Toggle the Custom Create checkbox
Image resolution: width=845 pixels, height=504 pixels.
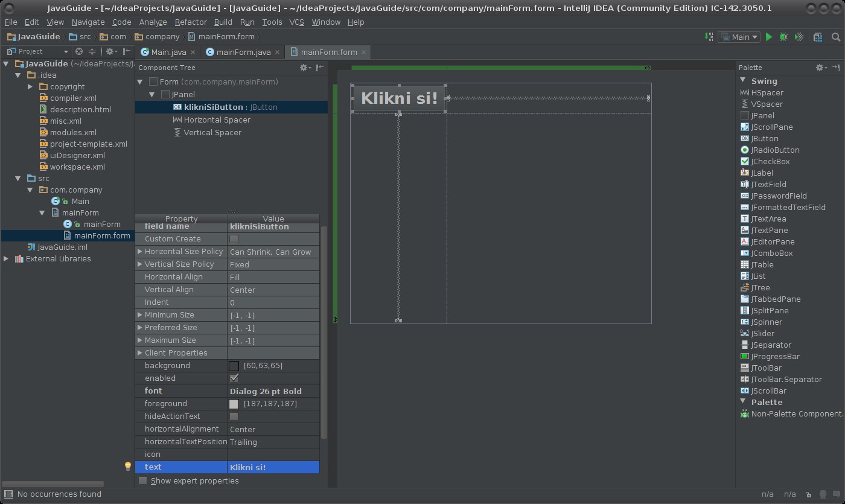pos(234,239)
